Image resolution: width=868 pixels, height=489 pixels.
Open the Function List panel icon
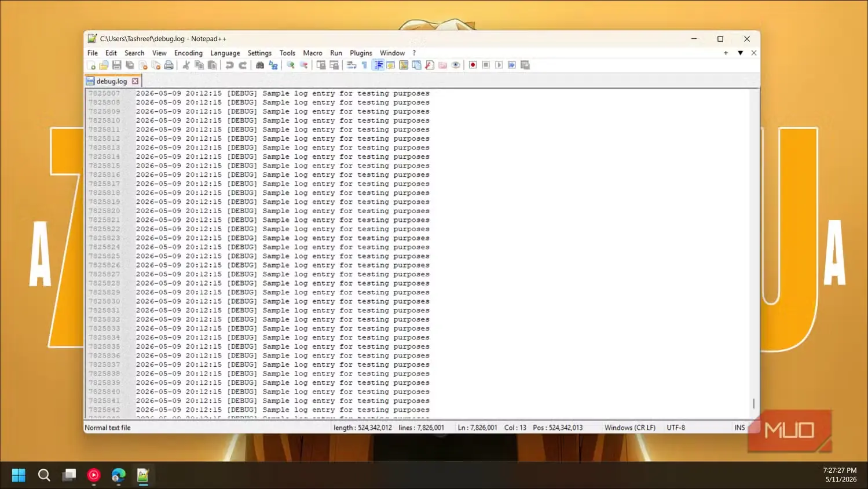point(430,65)
